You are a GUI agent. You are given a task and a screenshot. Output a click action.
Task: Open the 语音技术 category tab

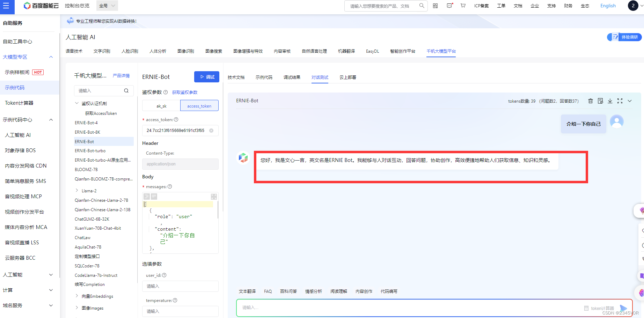tap(74, 51)
